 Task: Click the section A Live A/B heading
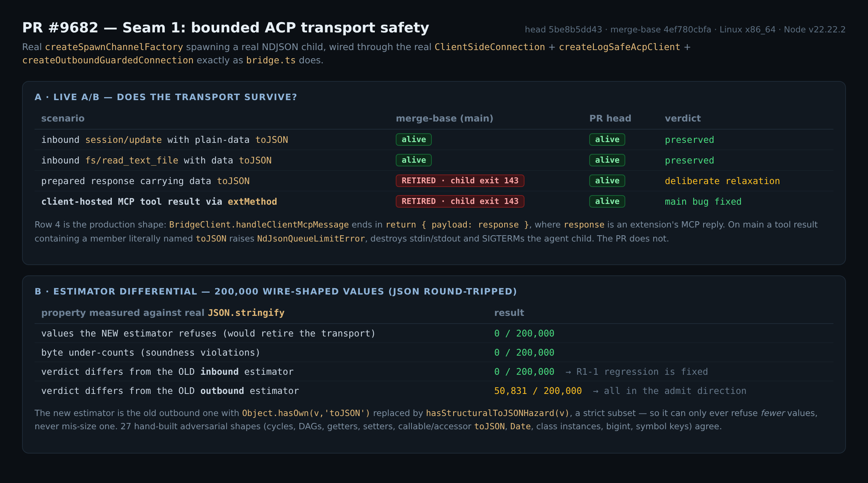(166, 97)
